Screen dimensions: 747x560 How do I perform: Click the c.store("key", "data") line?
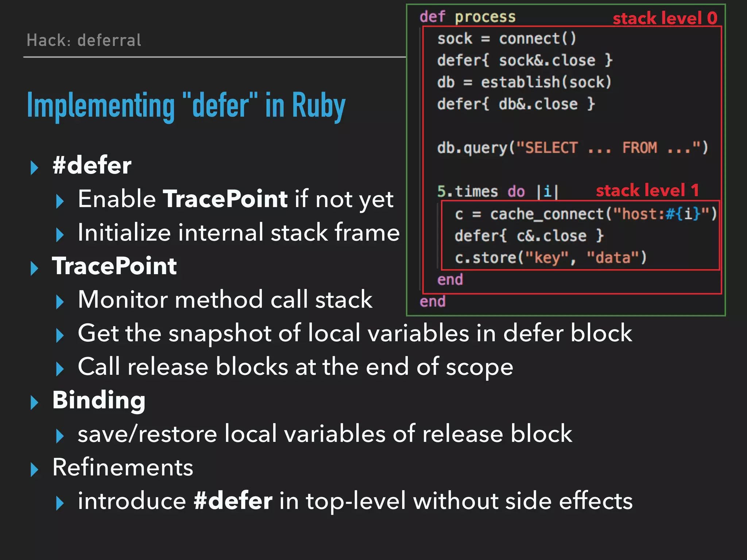pyautogui.click(x=550, y=258)
